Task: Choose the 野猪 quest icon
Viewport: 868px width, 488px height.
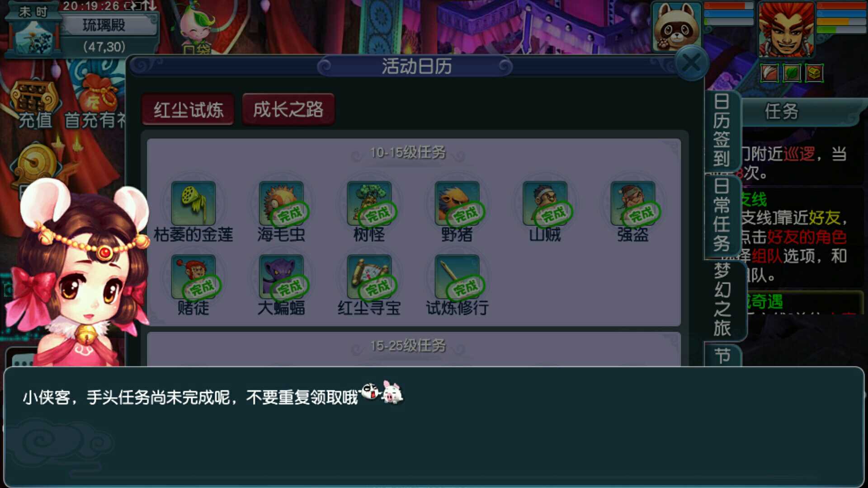Action: tap(457, 203)
